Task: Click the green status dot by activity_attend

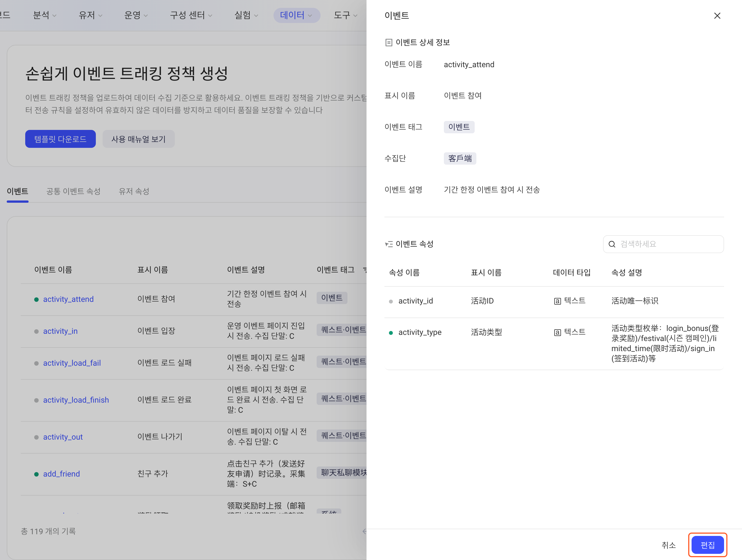Action: point(36,300)
